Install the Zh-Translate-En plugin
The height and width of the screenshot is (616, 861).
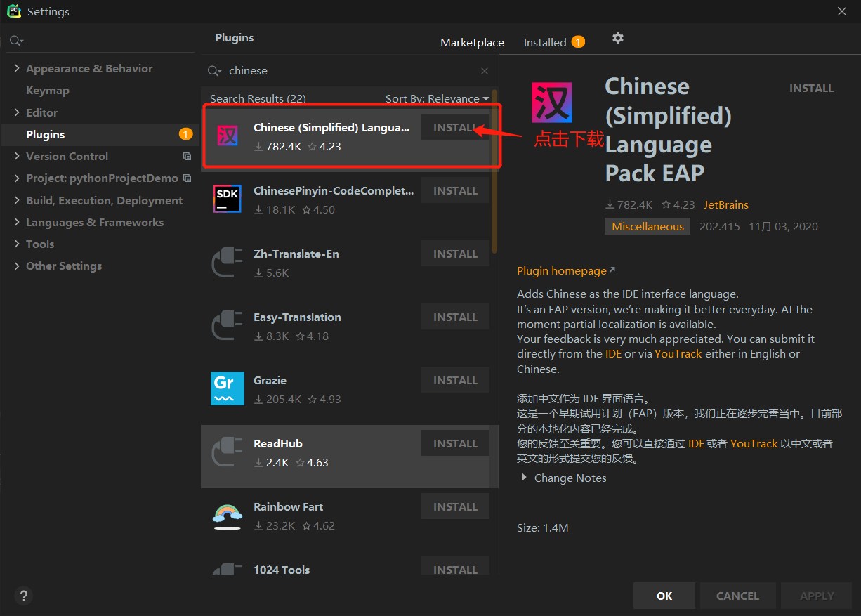(x=455, y=254)
